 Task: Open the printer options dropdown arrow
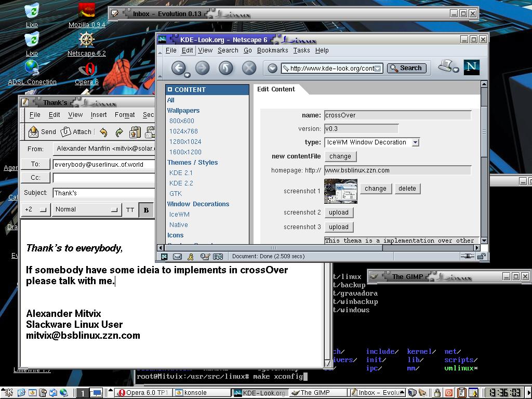tap(456, 70)
